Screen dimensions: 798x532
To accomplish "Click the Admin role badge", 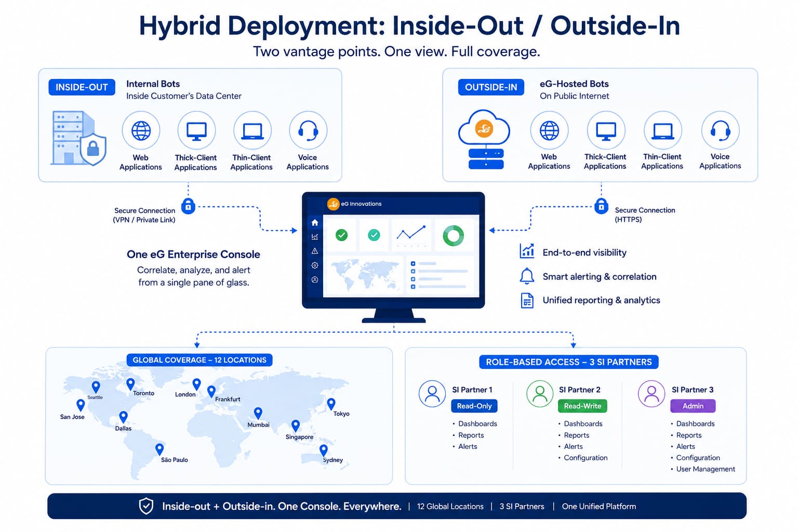I will (693, 406).
